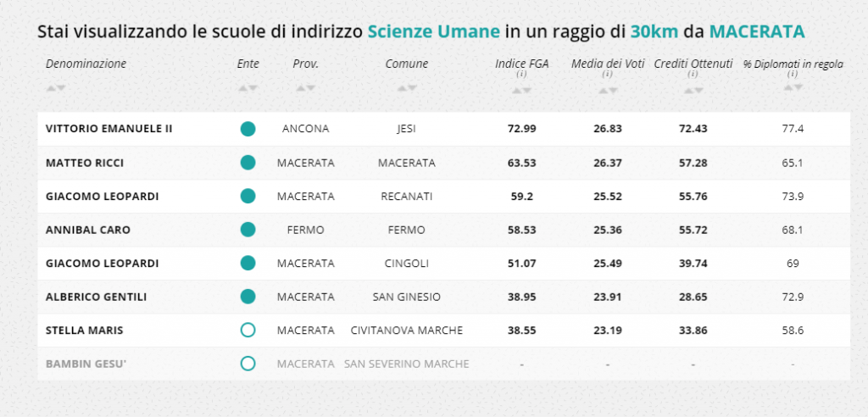Click info icon under Indice FGA
The image size is (868, 417).
pos(521,74)
